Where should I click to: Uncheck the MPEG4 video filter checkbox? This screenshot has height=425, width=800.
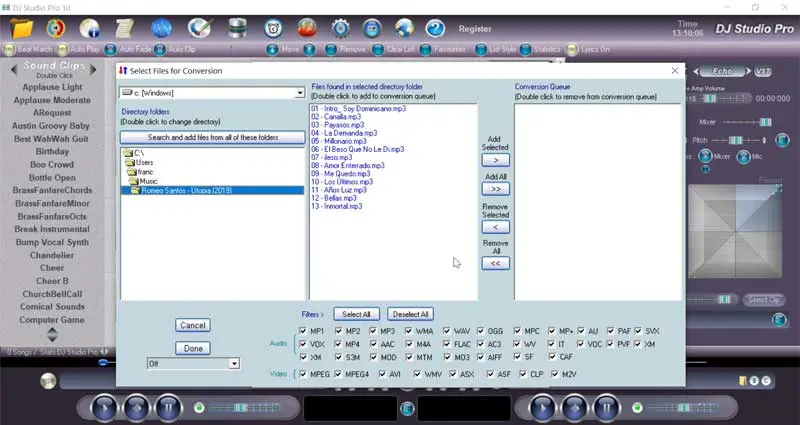338,374
